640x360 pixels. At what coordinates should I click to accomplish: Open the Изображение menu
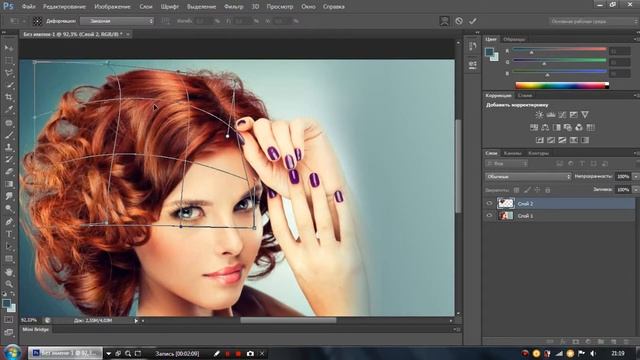tap(112, 7)
